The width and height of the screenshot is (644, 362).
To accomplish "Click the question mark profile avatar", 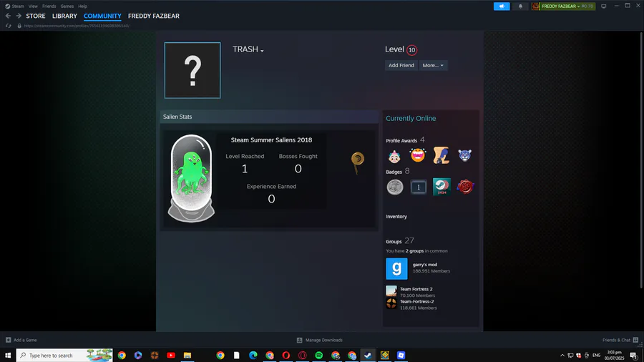I will (192, 70).
